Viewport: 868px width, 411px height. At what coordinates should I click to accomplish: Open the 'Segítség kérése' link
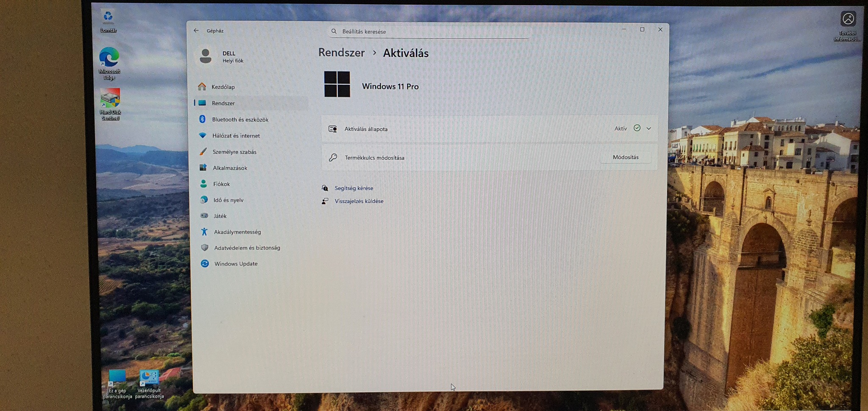pos(354,188)
